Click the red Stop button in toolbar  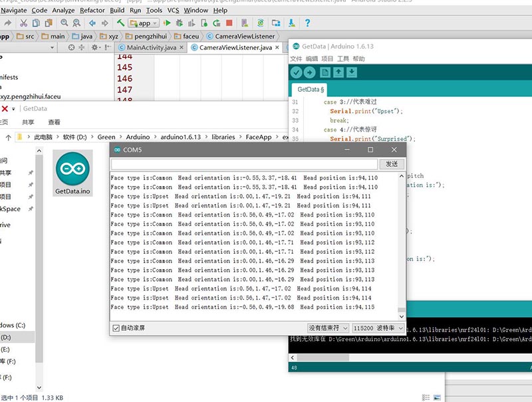229,23
